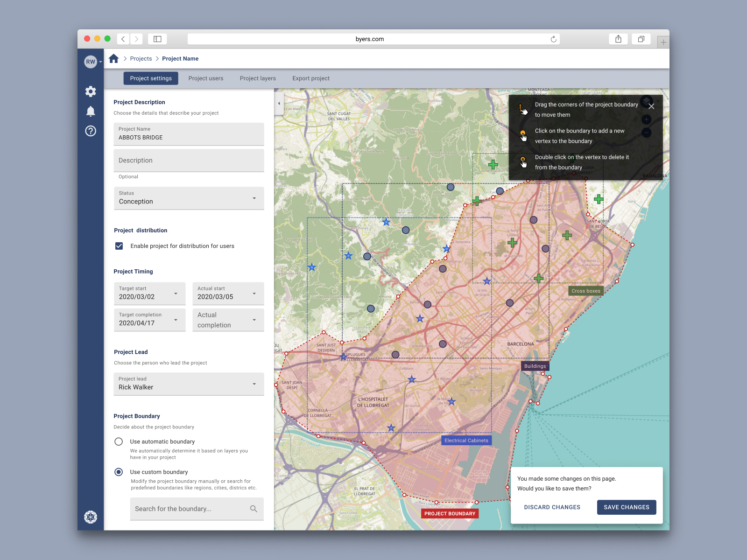Screen dimensions: 747x560
Task: Click the byers.com address bar
Action: click(x=373, y=39)
